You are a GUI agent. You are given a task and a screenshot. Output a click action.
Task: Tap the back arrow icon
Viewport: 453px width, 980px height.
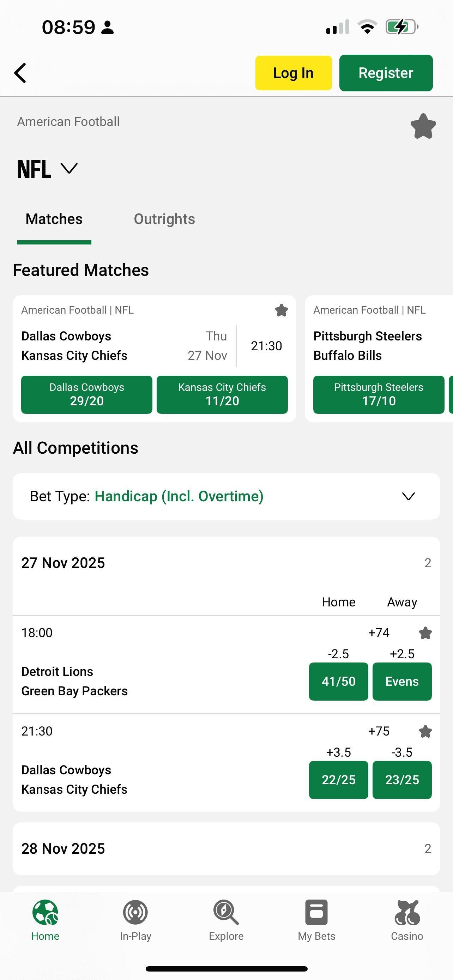(x=20, y=73)
